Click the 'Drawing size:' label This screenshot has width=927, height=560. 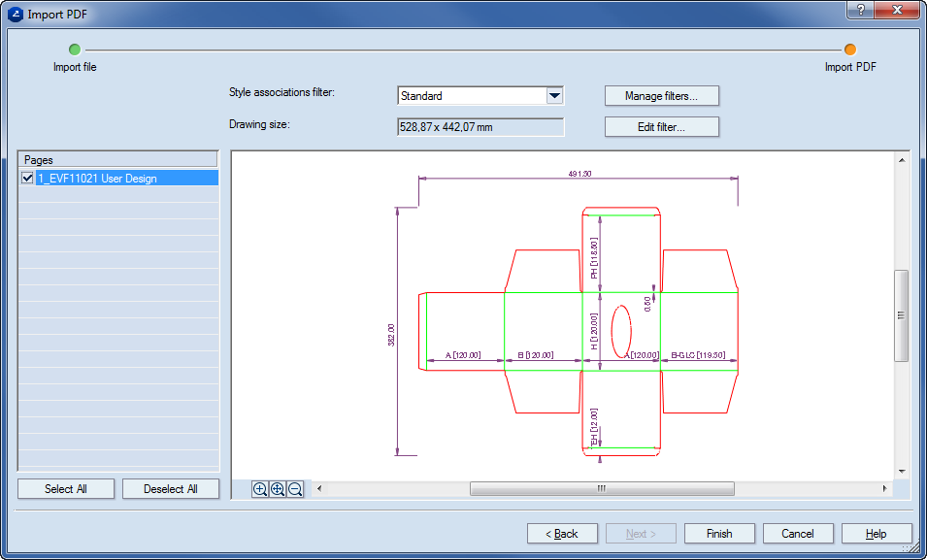pos(259,124)
